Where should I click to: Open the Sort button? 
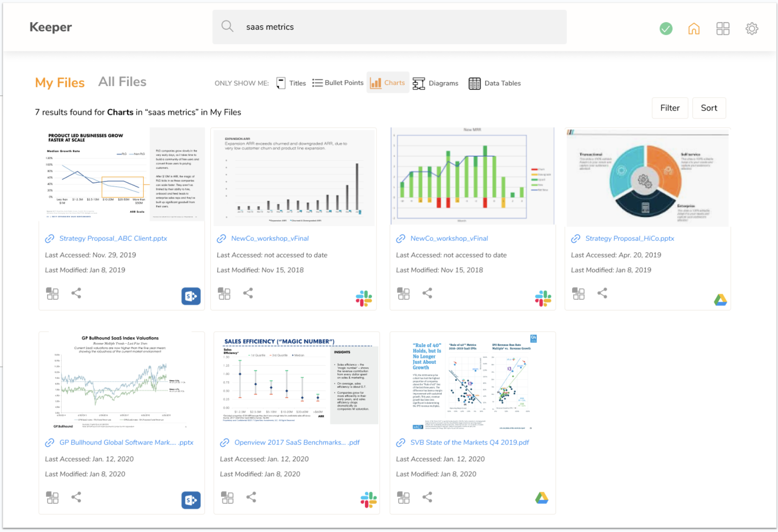pos(709,108)
